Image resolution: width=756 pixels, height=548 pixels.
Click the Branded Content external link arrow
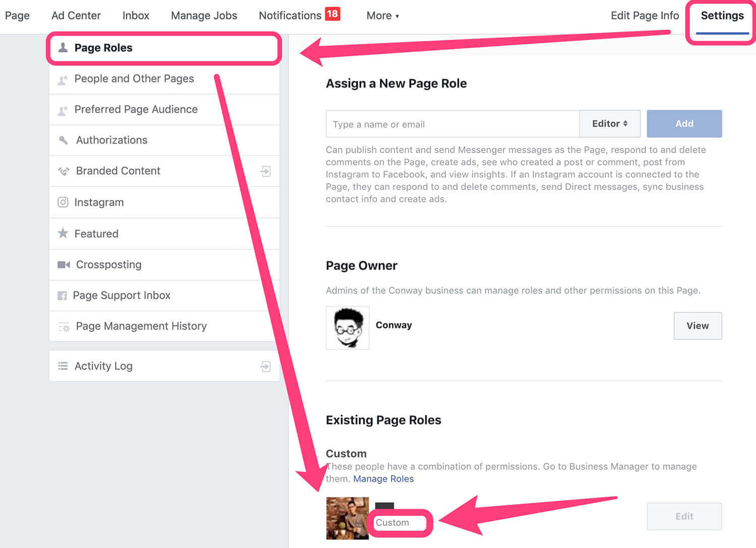[x=266, y=171]
